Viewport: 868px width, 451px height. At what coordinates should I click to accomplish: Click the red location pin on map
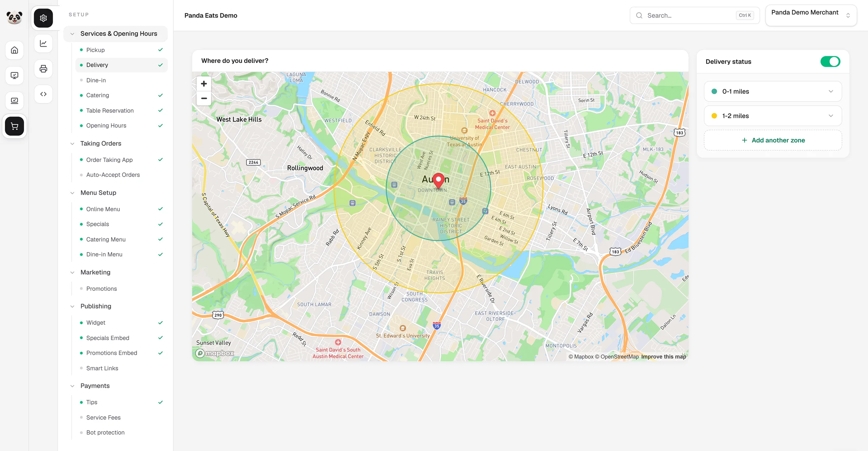[438, 181]
